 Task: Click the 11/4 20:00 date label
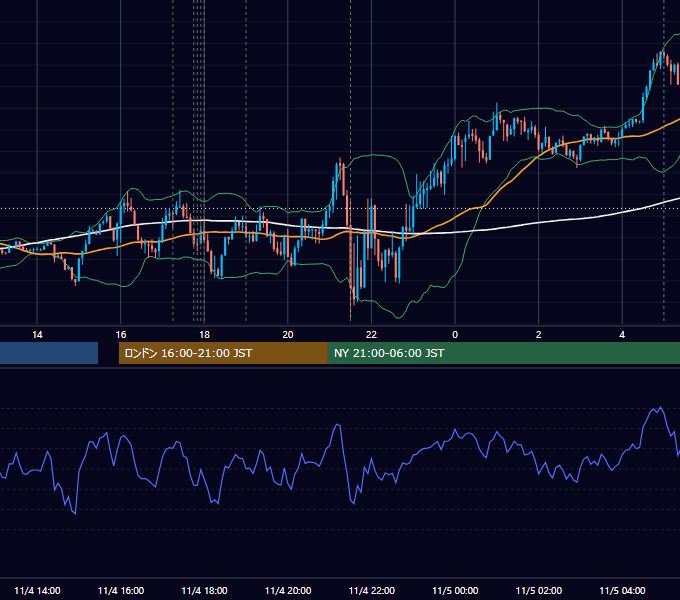click(x=288, y=590)
